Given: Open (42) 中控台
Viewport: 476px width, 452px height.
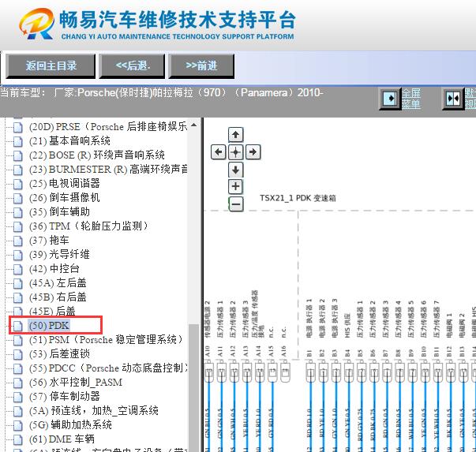Looking at the screenshot, I should tap(54, 269).
